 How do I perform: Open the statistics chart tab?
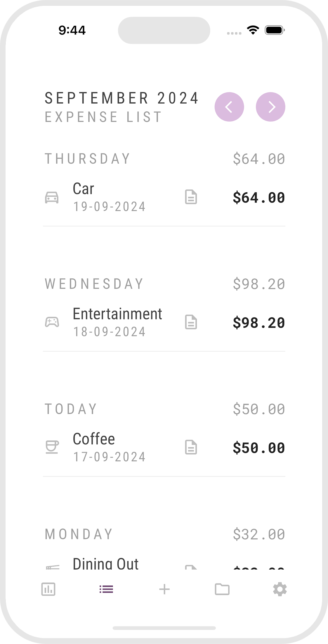48,589
